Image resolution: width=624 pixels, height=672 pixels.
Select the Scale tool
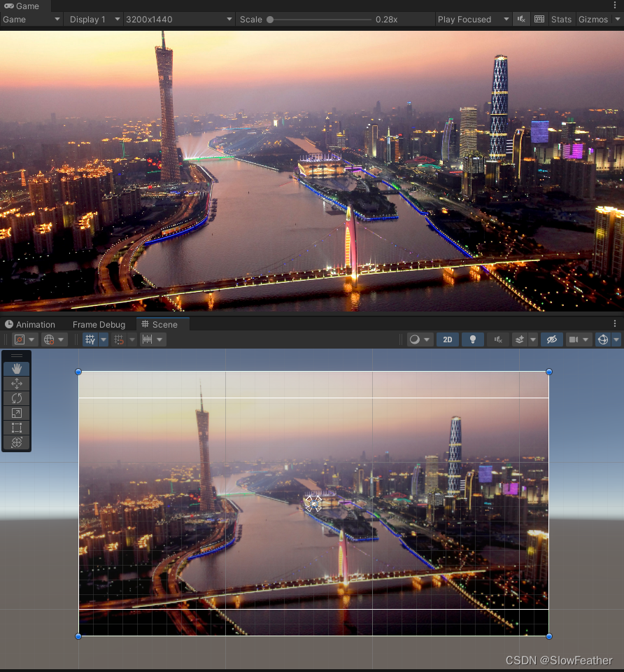[x=17, y=413]
